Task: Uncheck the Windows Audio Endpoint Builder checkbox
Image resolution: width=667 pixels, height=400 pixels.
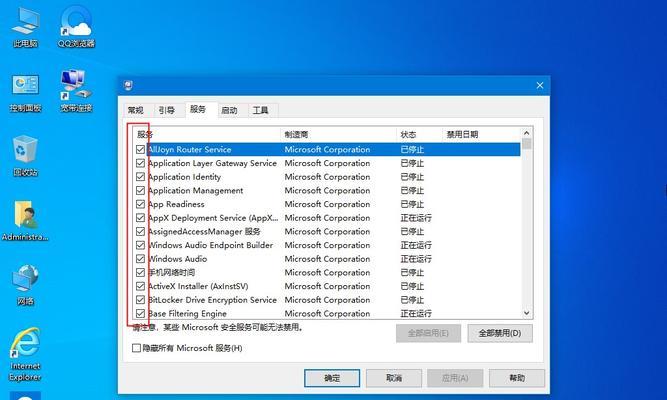Action: coord(140,245)
